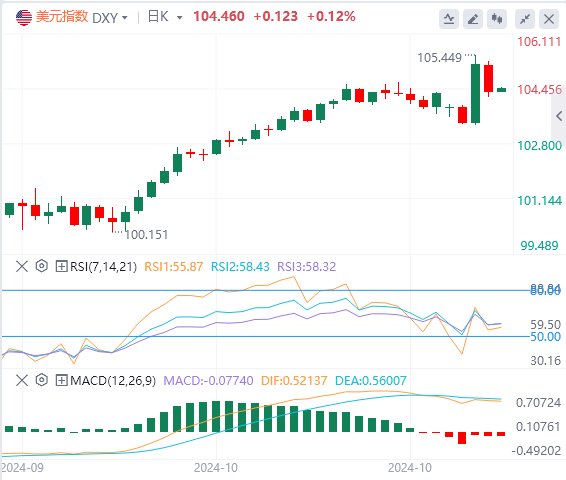Close the RSI indicator panel
The image size is (566, 480).
point(22,267)
